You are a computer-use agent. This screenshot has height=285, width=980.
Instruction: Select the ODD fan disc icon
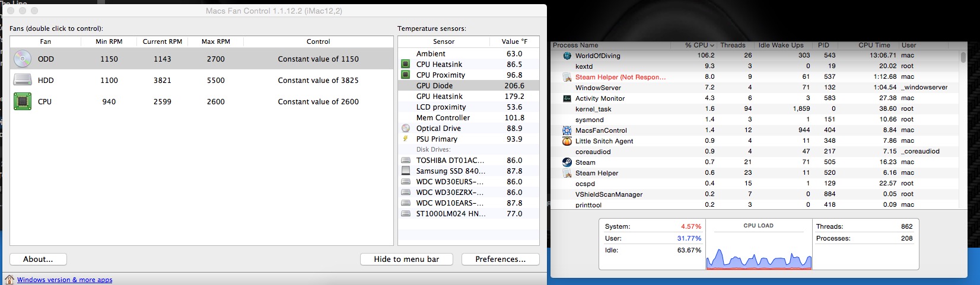tap(23, 59)
